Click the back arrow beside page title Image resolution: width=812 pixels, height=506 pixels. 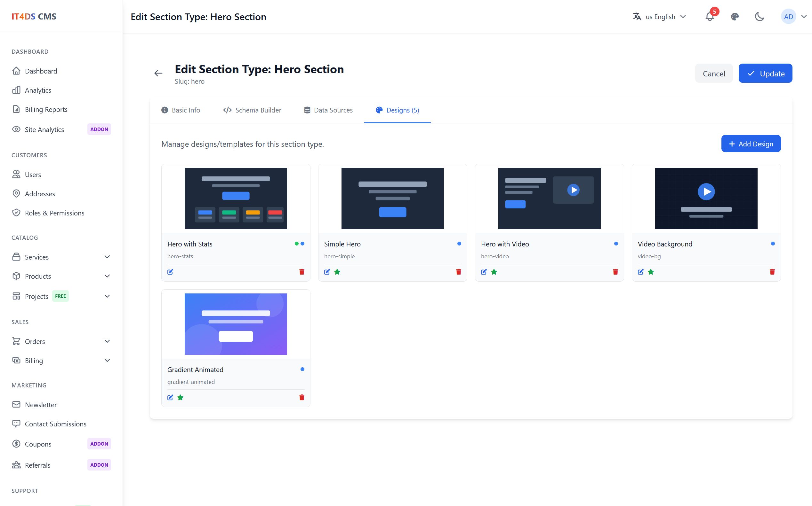click(158, 73)
